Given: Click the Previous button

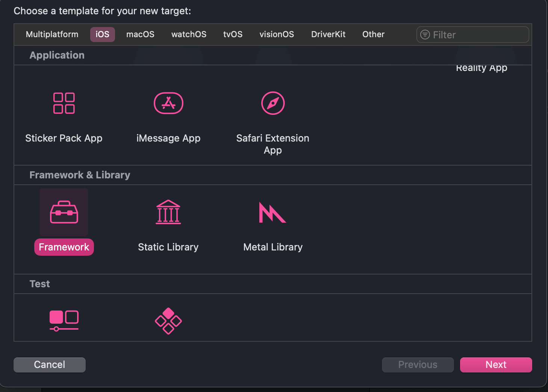Looking at the screenshot, I should (x=418, y=365).
